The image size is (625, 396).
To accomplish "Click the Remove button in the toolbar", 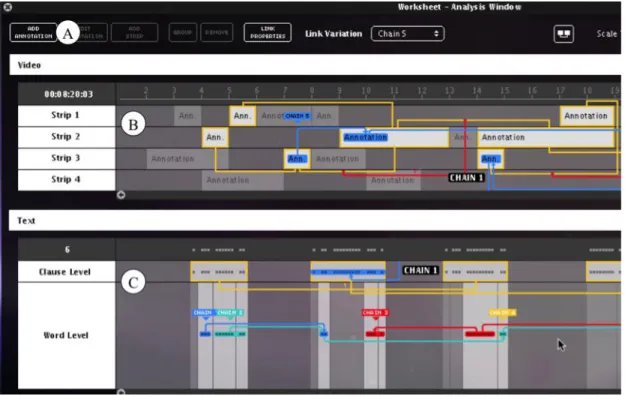I will tap(217, 32).
